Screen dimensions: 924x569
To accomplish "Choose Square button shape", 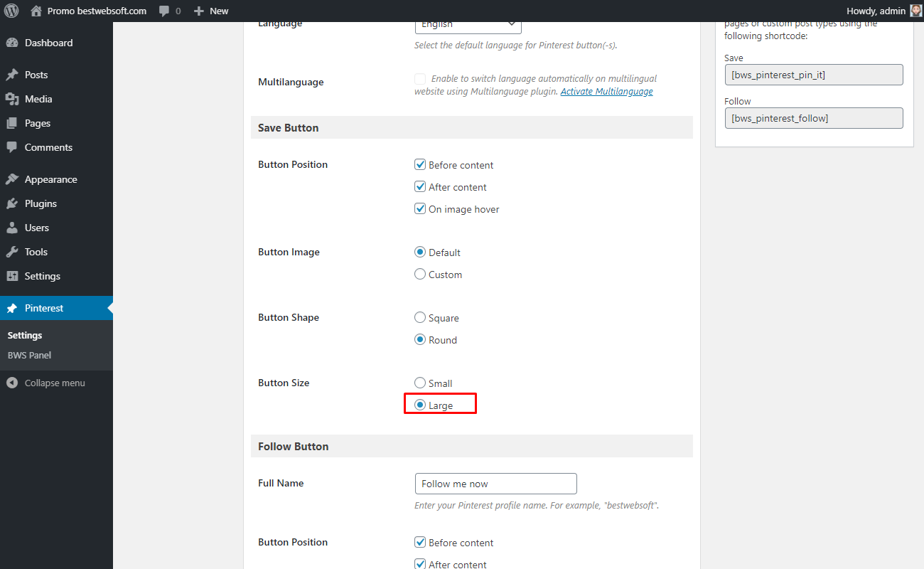I will pos(420,318).
